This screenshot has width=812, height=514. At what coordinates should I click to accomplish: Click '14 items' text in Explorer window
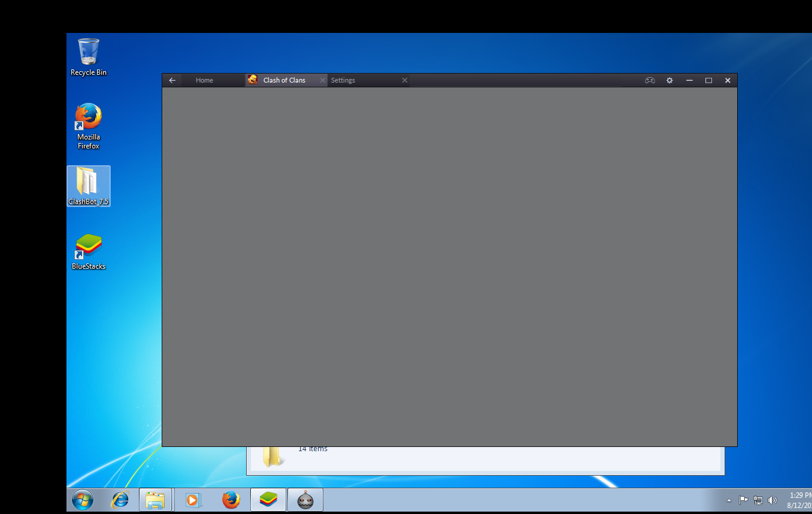click(x=313, y=449)
